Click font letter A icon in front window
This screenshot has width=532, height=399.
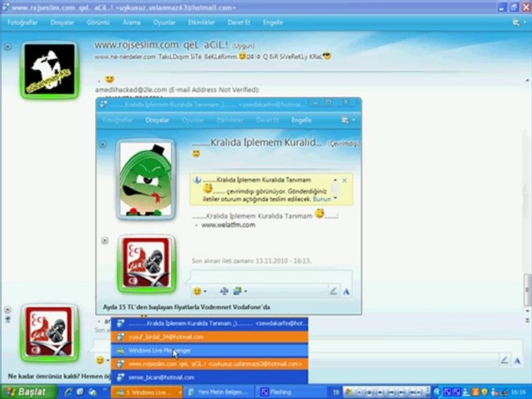pyautogui.click(x=346, y=291)
